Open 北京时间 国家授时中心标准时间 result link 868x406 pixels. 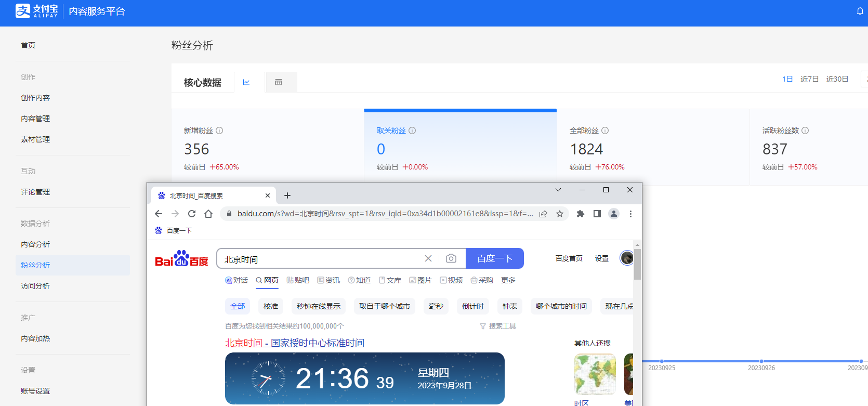pos(294,343)
